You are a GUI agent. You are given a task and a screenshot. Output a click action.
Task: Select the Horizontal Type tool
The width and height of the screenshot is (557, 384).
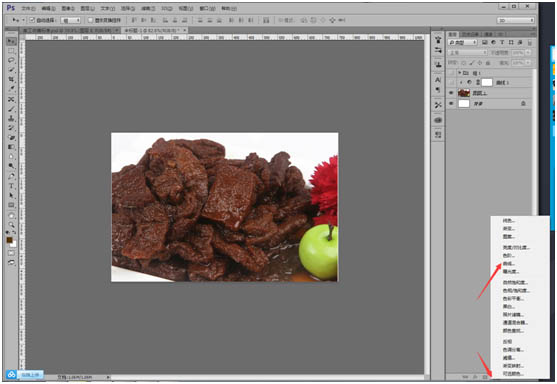click(11, 186)
